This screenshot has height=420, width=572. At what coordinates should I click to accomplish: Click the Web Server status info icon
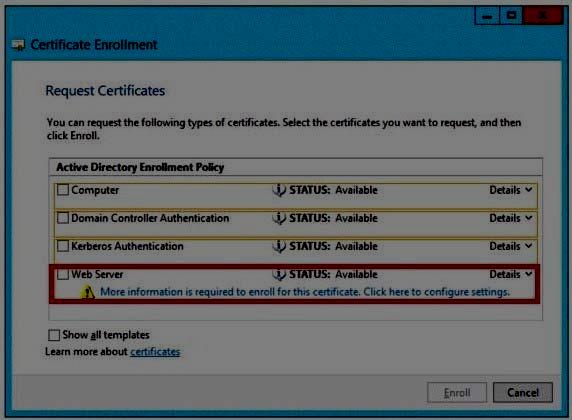279,274
